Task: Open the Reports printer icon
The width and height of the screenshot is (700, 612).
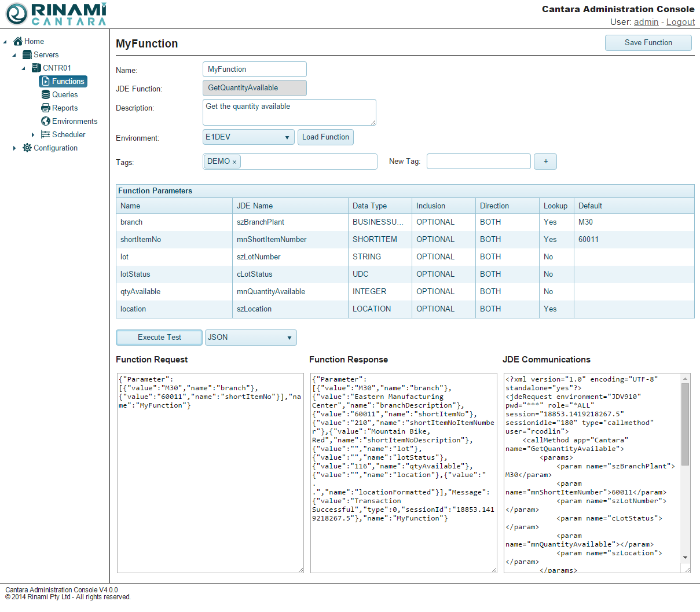Action: [46, 108]
